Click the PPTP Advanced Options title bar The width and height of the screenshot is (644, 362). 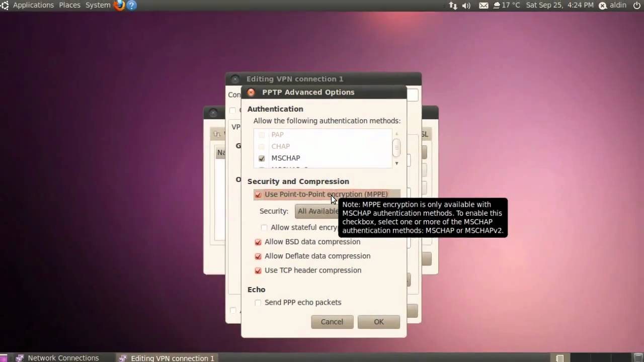[324, 92]
